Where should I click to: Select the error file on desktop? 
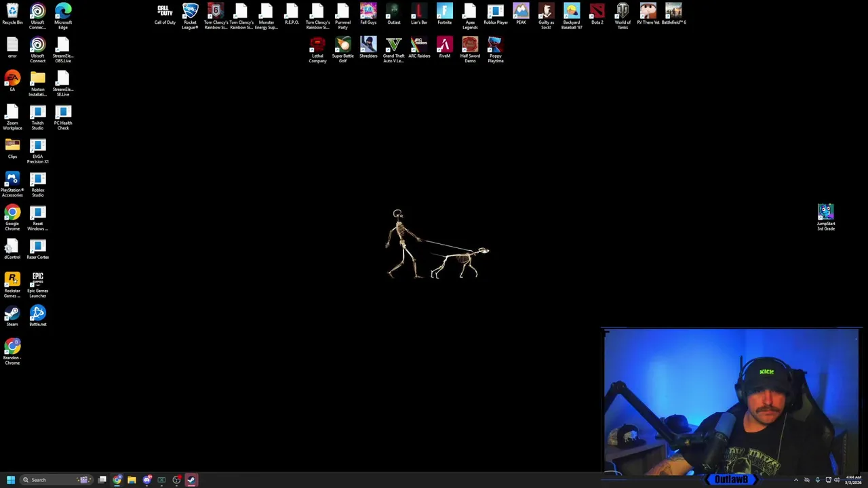(12, 47)
